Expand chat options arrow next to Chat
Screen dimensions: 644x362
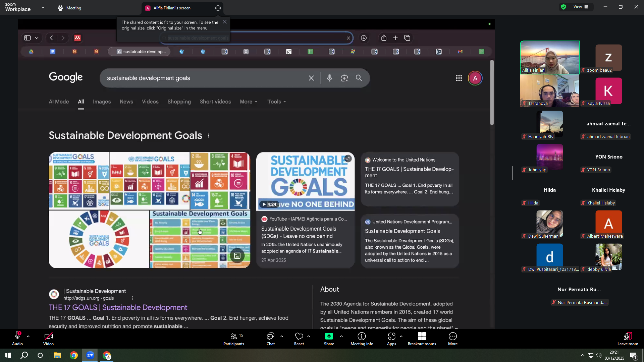click(281, 336)
